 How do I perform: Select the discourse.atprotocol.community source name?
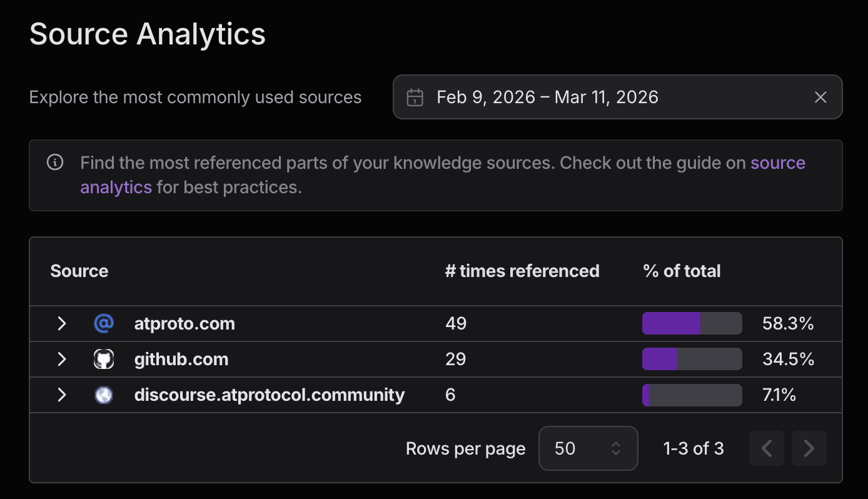pos(269,395)
